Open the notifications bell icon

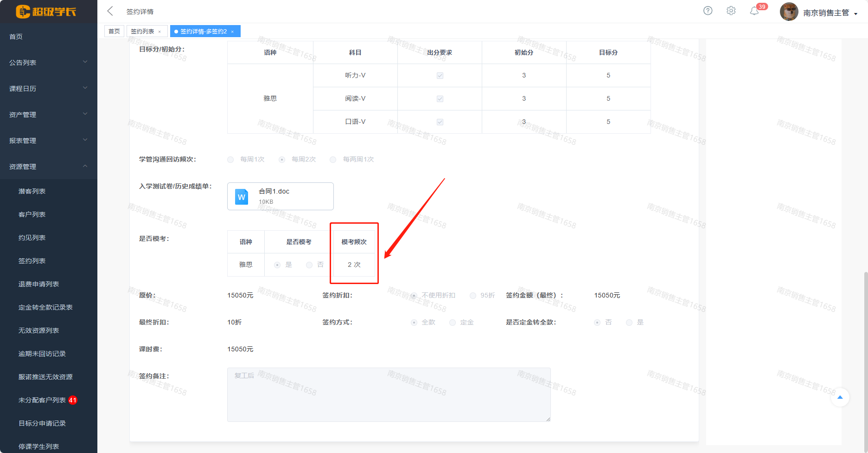(754, 11)
